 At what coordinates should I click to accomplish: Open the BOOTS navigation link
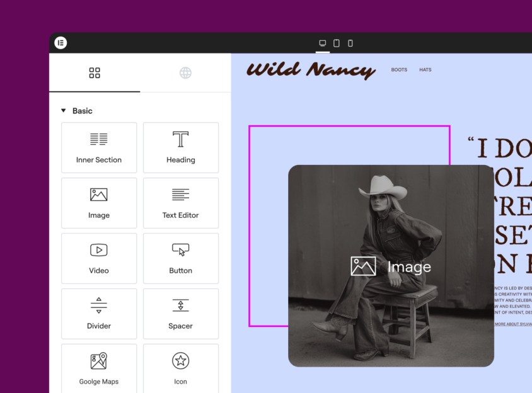click(399, 70)
